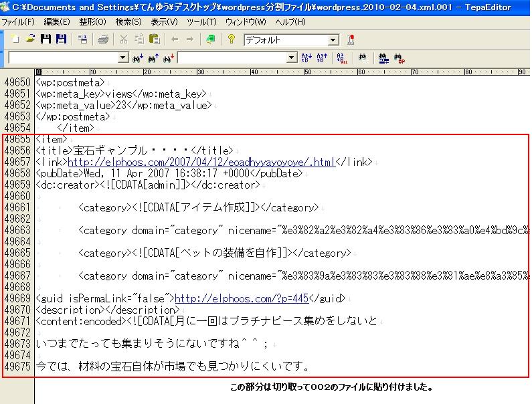Expand the replace text combo box arrow

point(292,58)
